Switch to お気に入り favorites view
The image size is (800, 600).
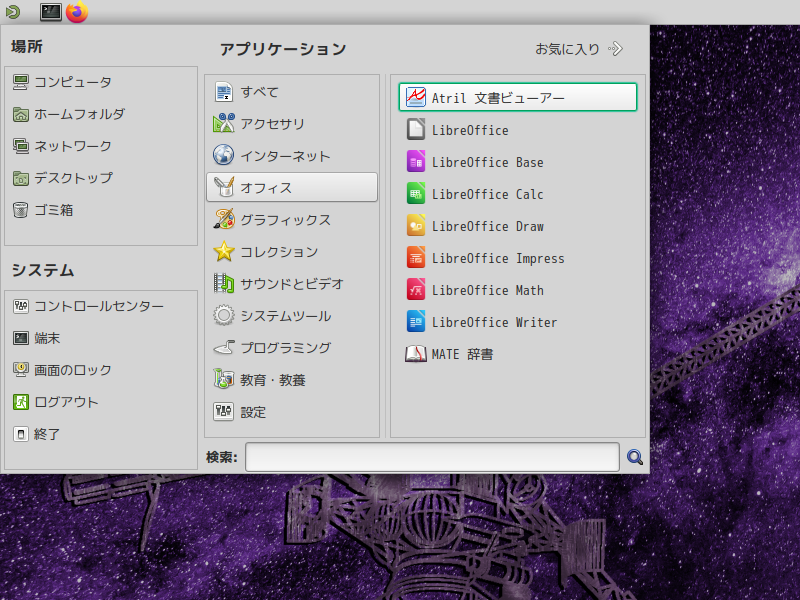click(x=579, y=49)
